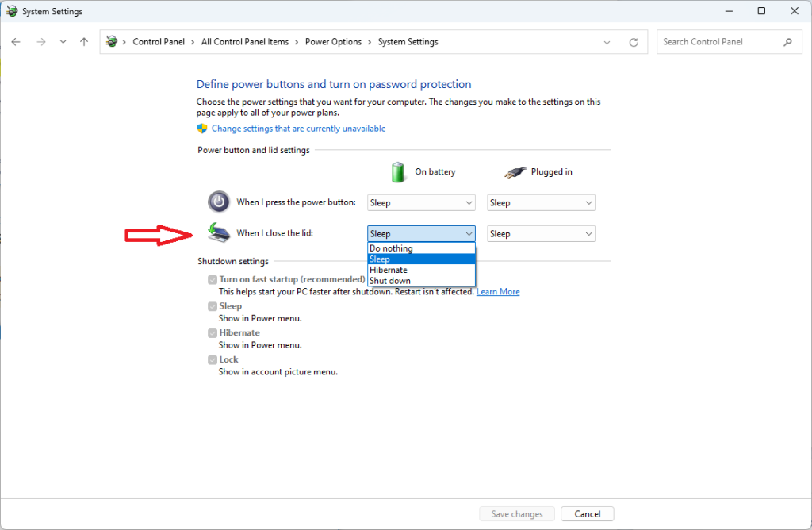The height and width of the screenshot is (530, 812).
Task: Check the Hibernate shutdown setting
Action: 213,332
